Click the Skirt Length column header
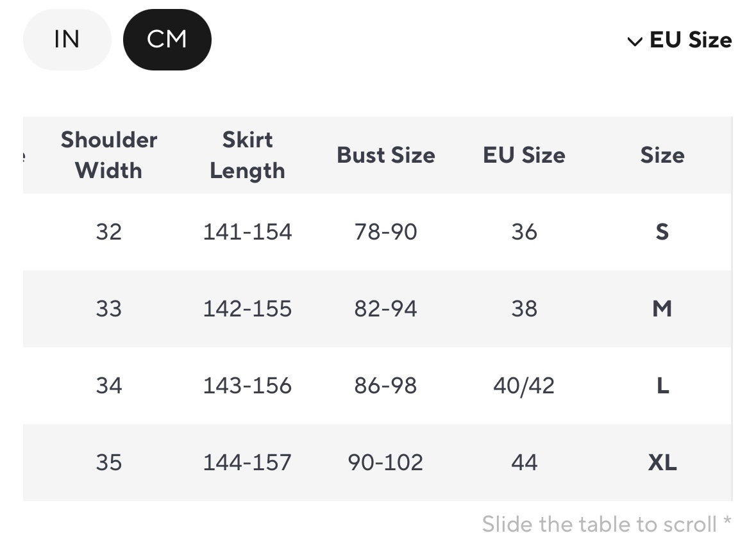756x533 pixels. click(x=248, y=155)
